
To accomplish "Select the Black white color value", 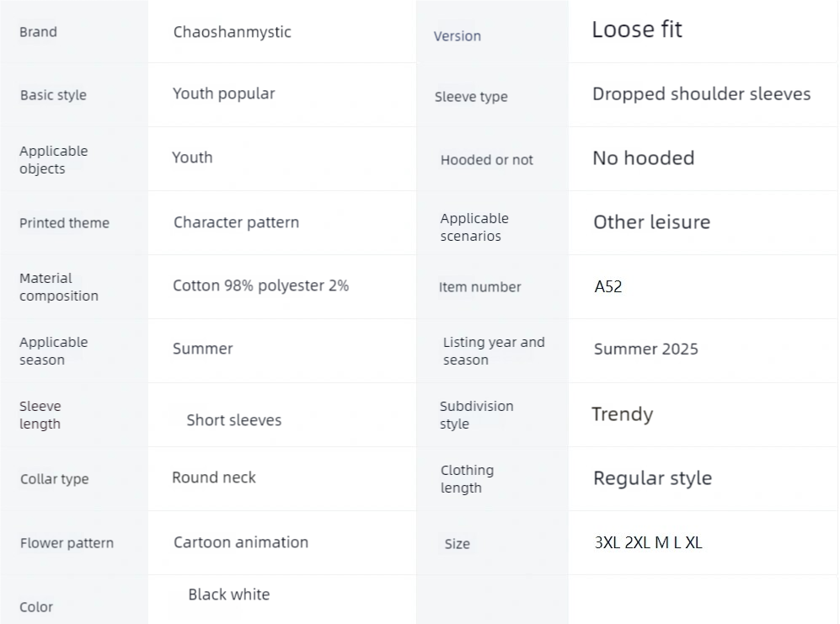I will click(x=229, y=595).
